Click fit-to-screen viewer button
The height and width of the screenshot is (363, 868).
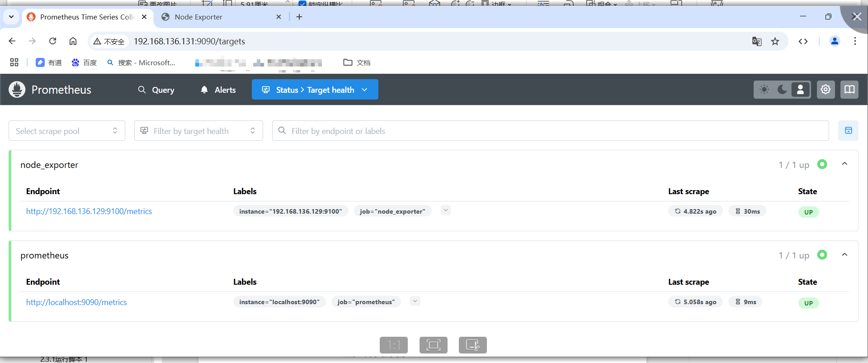coord(434,345)
